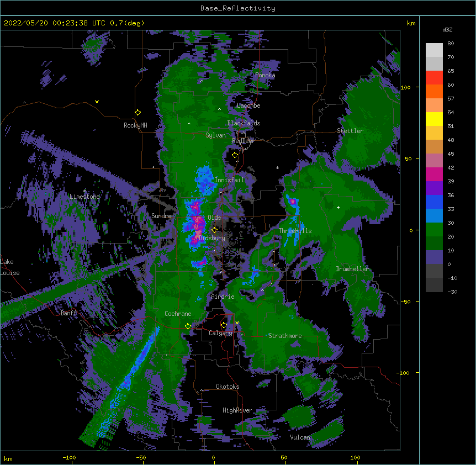Click the 100 tick label on right axis
476x465 pixels.
405,87
